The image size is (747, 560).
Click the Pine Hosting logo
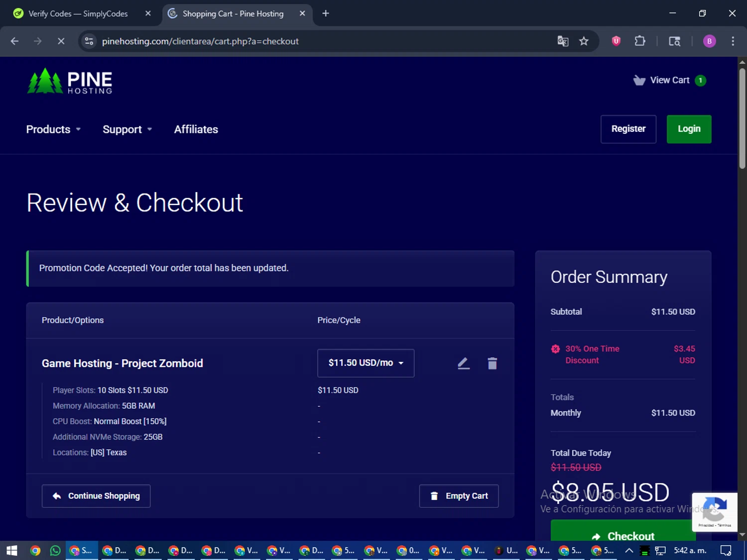click(70, 81)
